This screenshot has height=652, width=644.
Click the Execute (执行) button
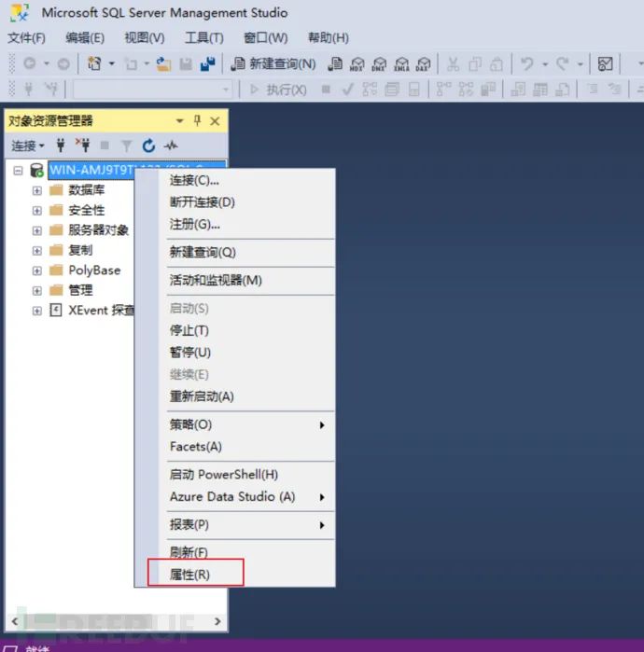point(278,90)
